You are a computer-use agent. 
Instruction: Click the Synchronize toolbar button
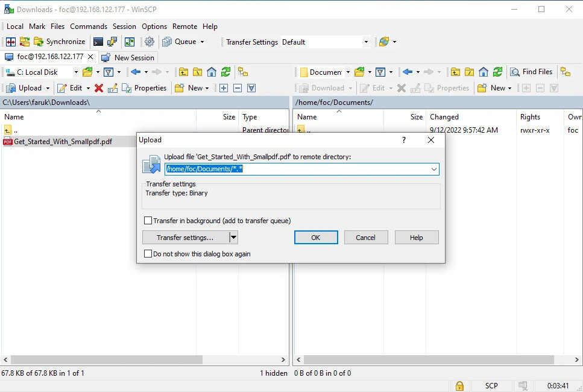[x=59, y=42]
